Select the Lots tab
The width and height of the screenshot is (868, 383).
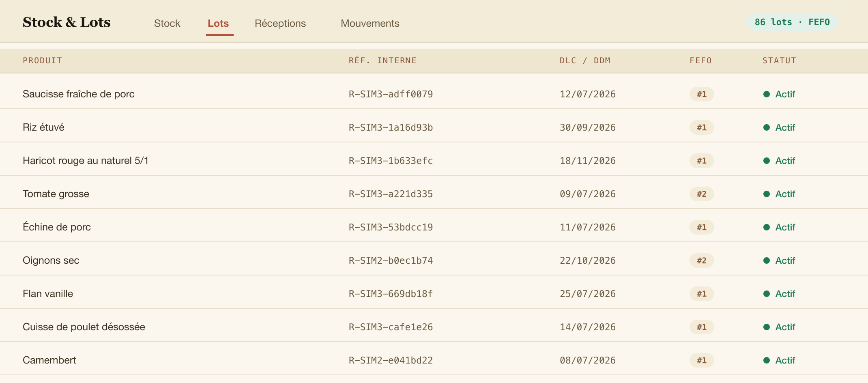218,23
